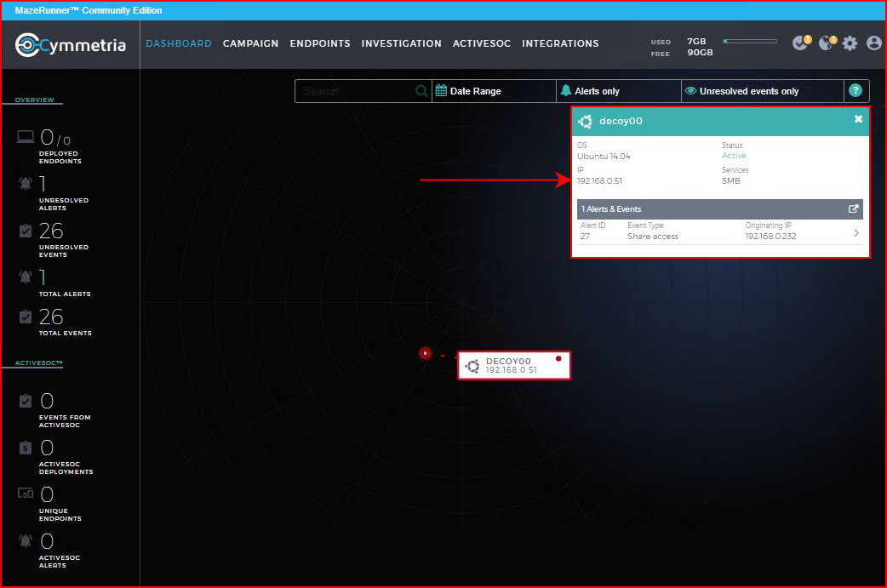The image size is (887, 588).
Task: Click the Unresolved Alerts label
Action: pos(63,204)
